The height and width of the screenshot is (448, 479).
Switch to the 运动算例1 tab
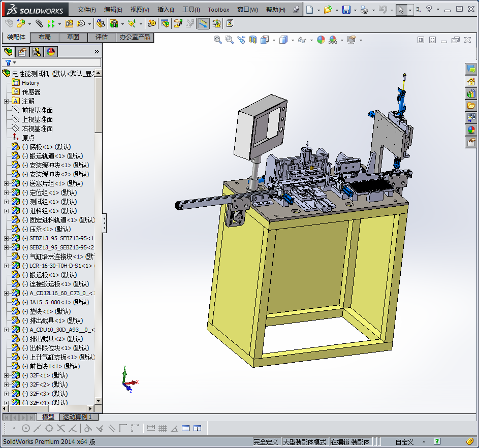tap(78, 417)
